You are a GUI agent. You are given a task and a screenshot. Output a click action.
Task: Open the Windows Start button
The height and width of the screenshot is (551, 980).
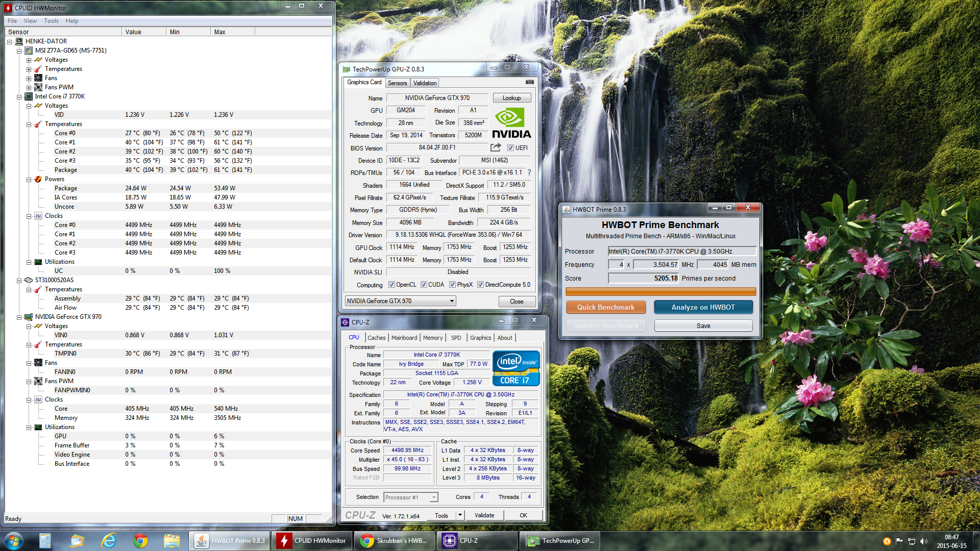click(14, 540)
